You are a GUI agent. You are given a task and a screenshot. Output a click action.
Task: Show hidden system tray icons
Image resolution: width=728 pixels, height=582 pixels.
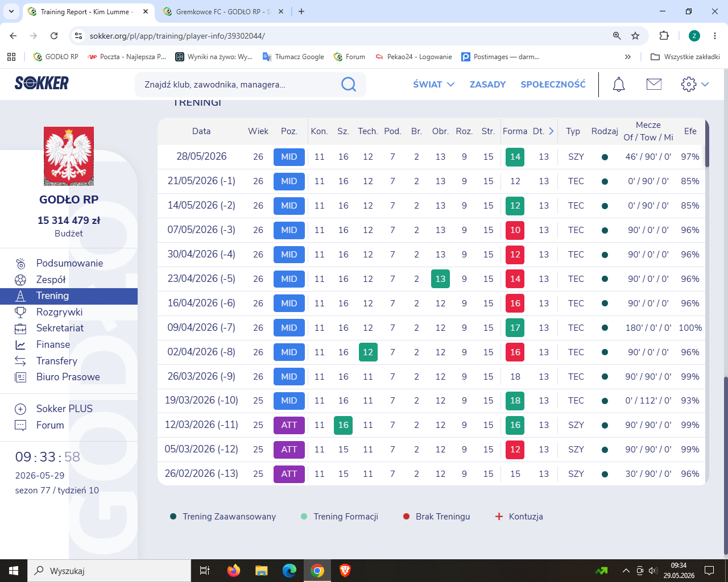tap(626, 571)
